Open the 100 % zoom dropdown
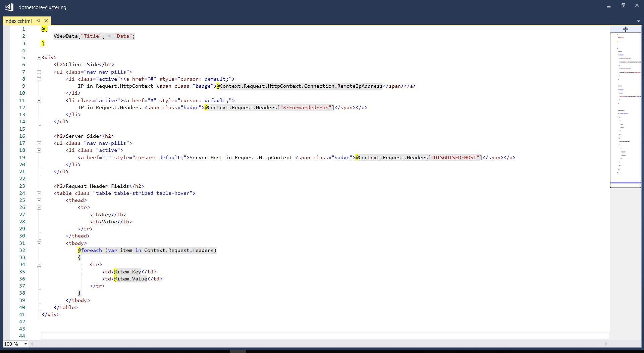 (x=25, y=344)
